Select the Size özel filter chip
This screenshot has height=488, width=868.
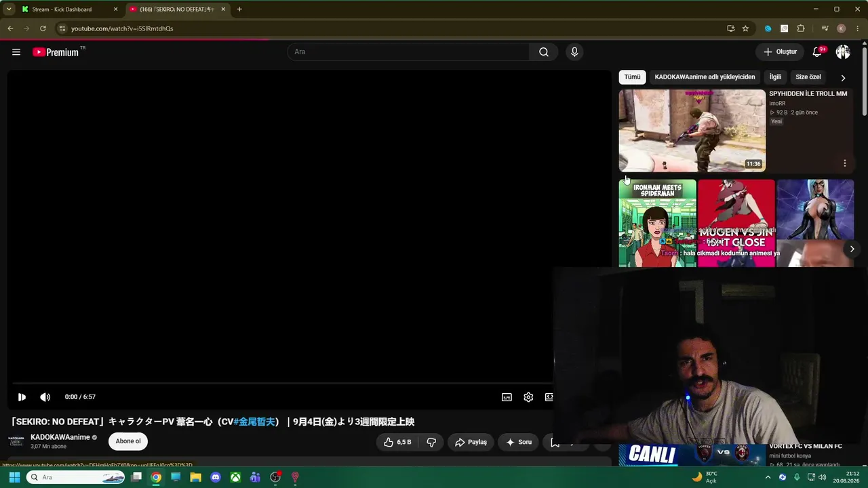click(808, 77)
